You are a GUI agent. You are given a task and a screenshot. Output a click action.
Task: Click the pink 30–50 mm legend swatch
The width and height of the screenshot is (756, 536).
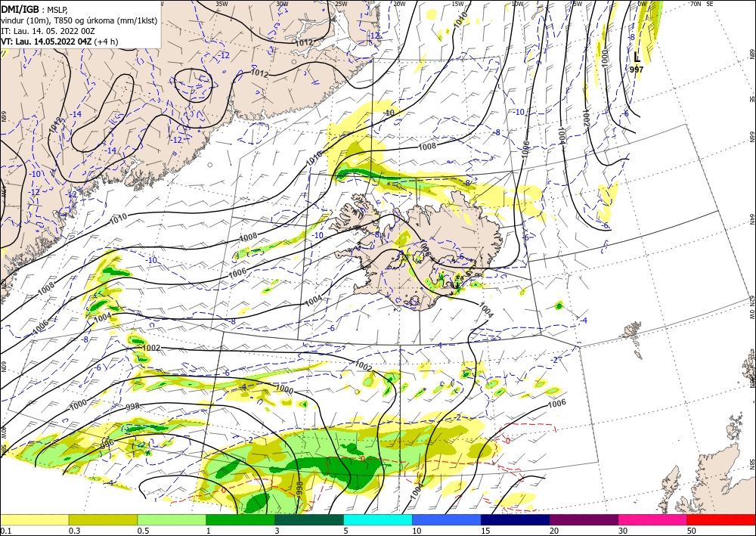point(653,519)
